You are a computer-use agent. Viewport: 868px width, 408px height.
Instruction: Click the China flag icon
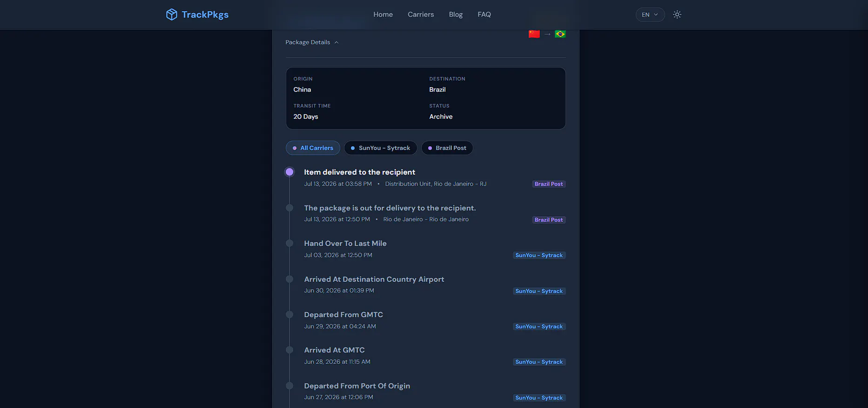[x=534, y=34]
